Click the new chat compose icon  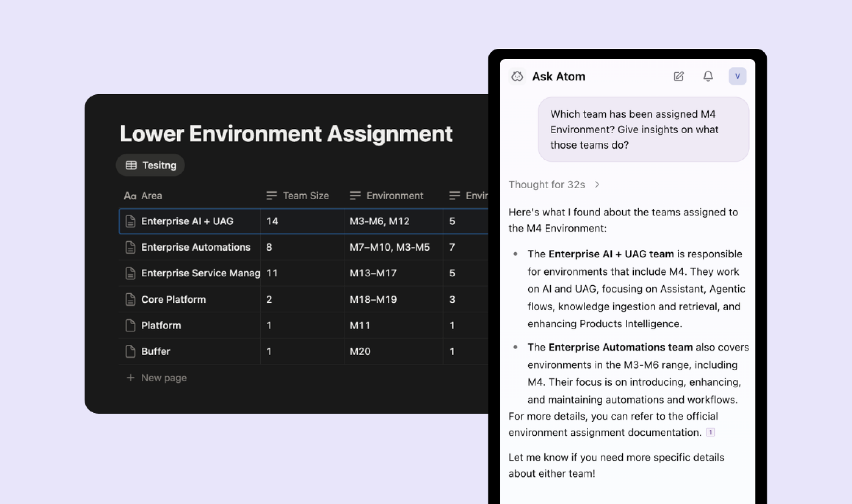tap(678, 76)
